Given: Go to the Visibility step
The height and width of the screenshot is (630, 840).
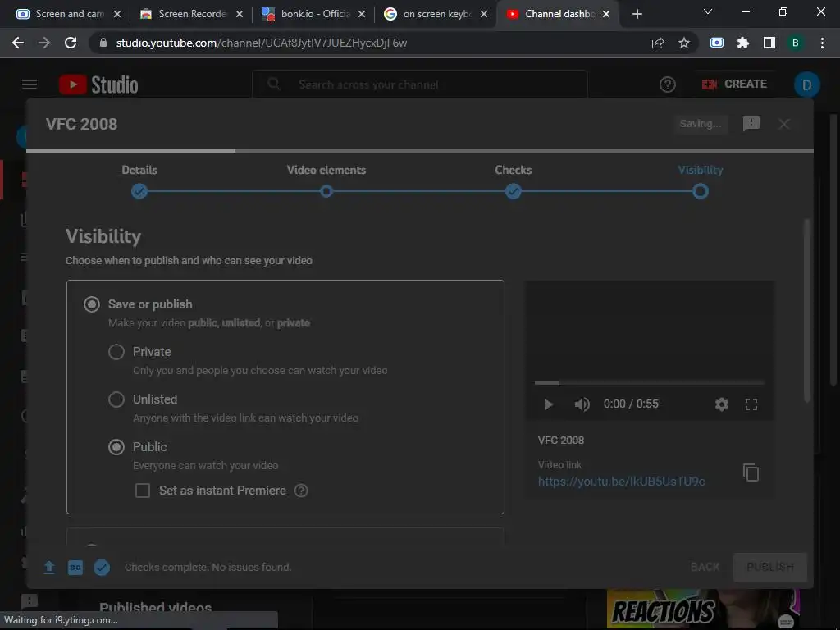Looking at the screenshot, I should click(x=701, y=181).
